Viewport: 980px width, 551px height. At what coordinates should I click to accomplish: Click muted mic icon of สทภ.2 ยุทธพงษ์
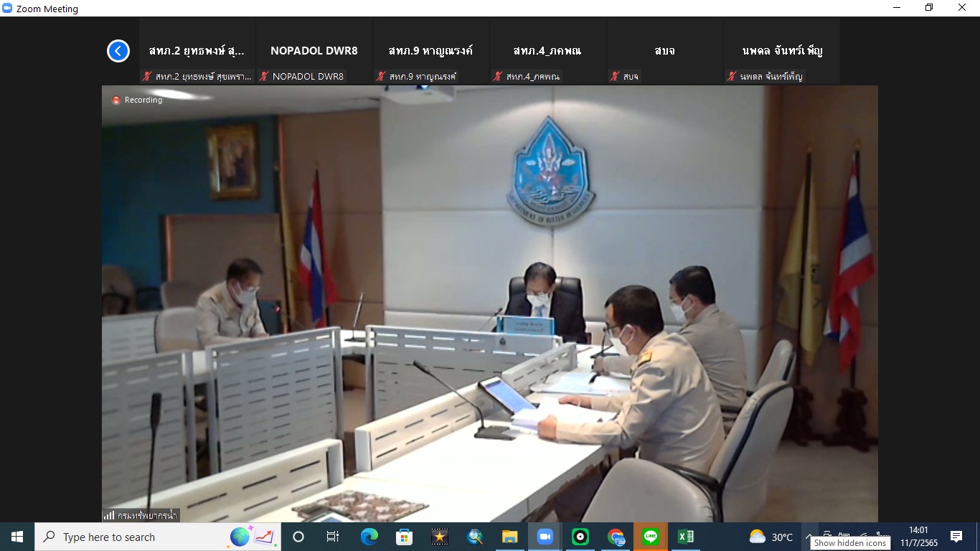pyautogui.click(x=148, y=76)
